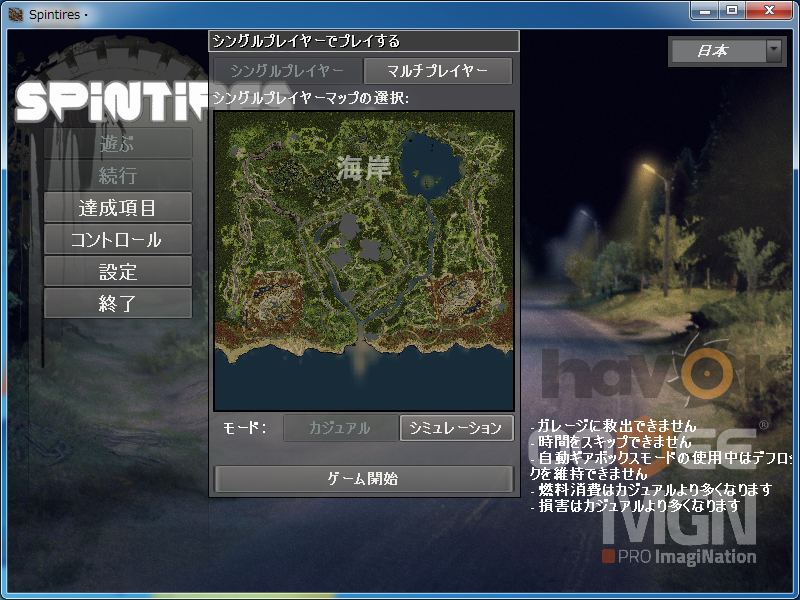Click 終了 to quit the game
Image resolution: width=800 pixels, height=600 pixels.
point(118,304)
